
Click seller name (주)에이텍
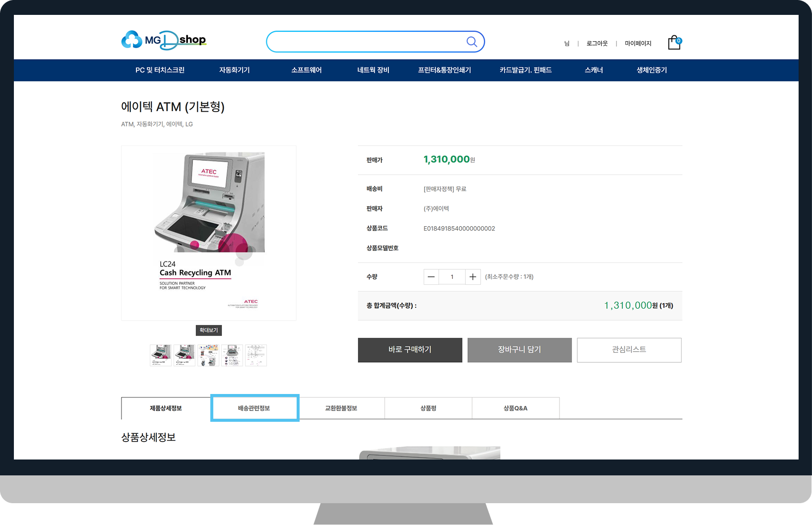436,209
